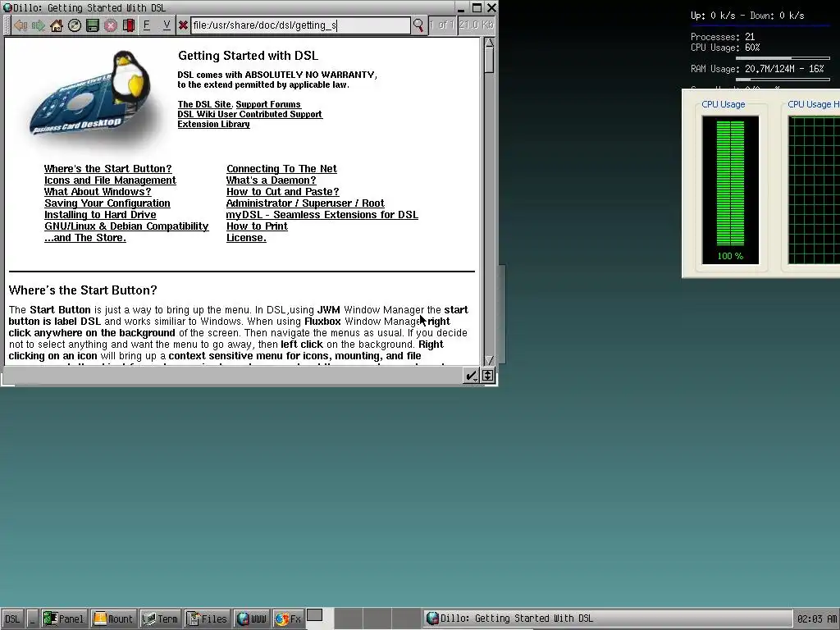This screenshot has width=840, height=630.
Task: Click 'Where's the Start Button?' section heading
Action: click(x=83, y=290)
